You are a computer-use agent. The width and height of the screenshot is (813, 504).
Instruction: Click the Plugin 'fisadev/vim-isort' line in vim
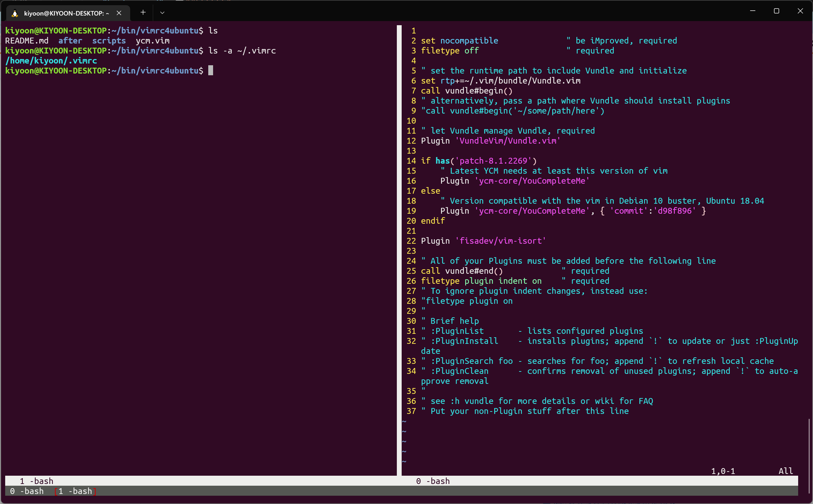[x=482, y=241]
